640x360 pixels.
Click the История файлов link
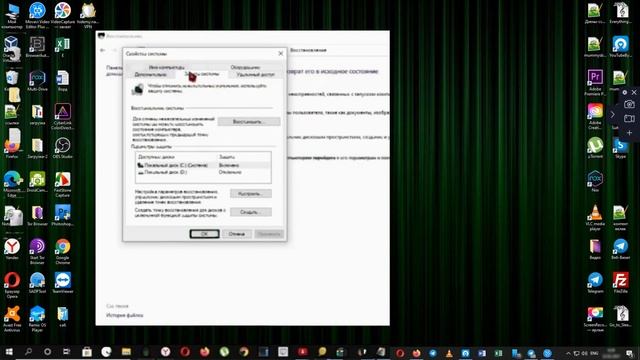click(x=124, y=315)
